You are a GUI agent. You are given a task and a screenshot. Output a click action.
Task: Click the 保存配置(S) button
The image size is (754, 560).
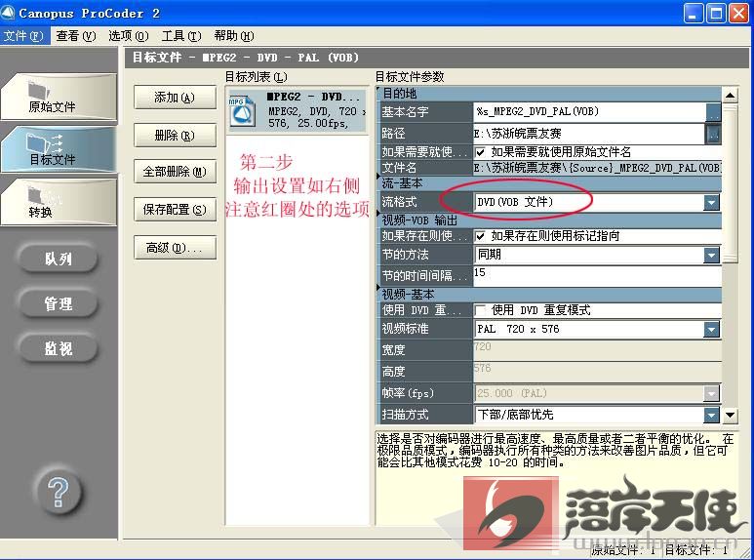(175, 210)
